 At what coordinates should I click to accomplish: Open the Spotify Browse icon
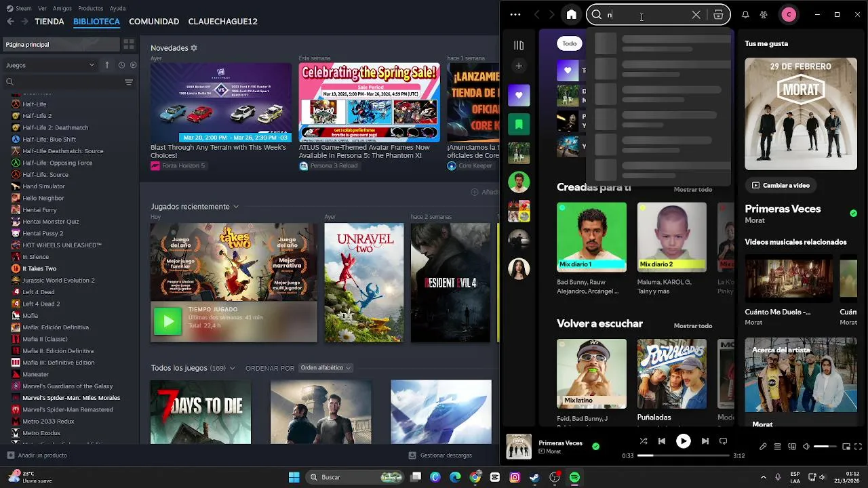pyautogui.click(x=718, y=14)
